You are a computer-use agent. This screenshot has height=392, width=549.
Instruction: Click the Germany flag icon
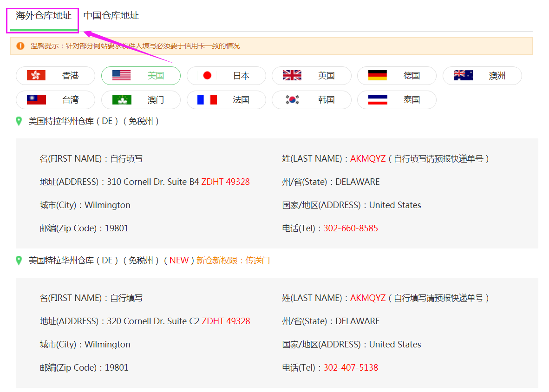pos(377,75)
